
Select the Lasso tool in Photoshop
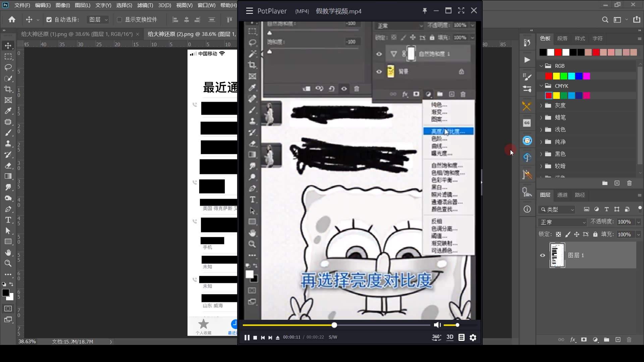pos(8,67)
